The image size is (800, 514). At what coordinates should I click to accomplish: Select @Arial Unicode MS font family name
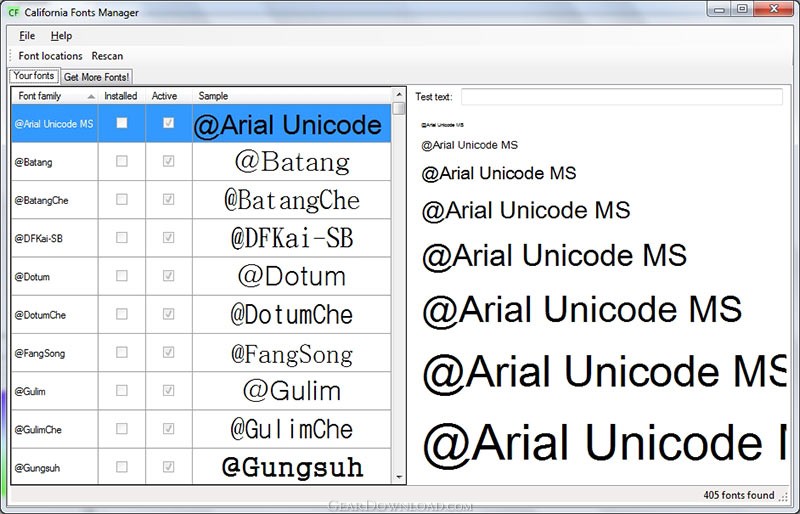[x=54, y=124]
